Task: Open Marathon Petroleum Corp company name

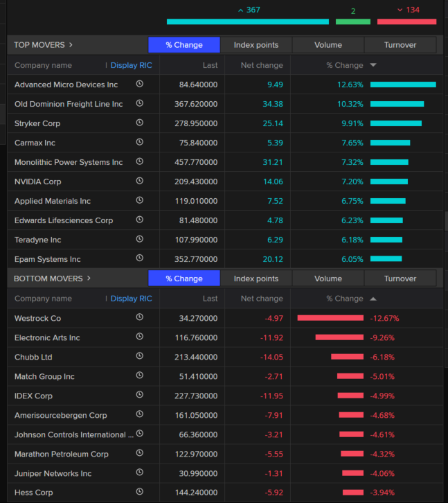Action: click(x=61, y=455)
